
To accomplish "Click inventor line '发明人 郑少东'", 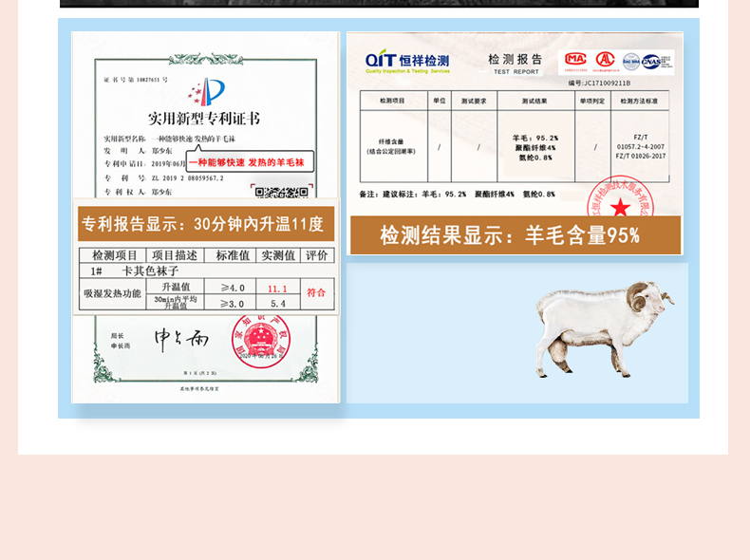I will coord(139,151).
